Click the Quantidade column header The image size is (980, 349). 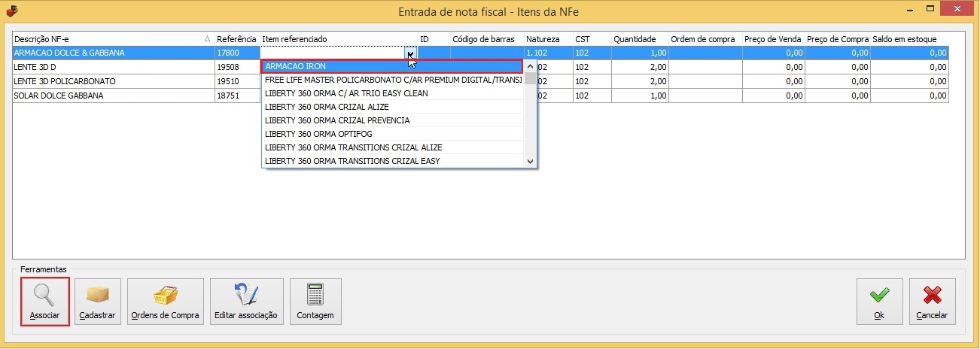[x=639, y=39]
